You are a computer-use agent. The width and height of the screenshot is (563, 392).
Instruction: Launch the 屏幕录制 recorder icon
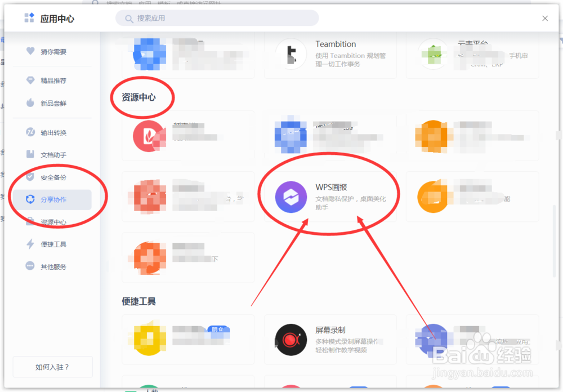point(291,340)
